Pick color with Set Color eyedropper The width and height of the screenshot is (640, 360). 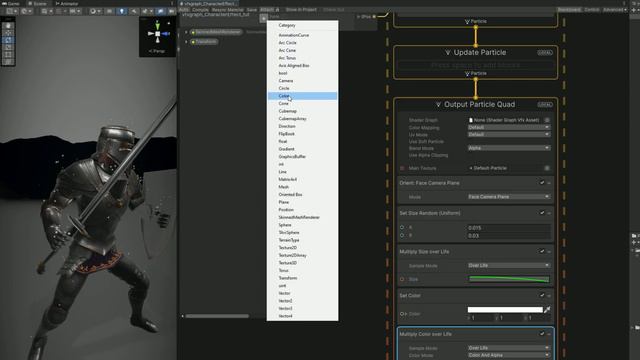[x=547, y=310]
